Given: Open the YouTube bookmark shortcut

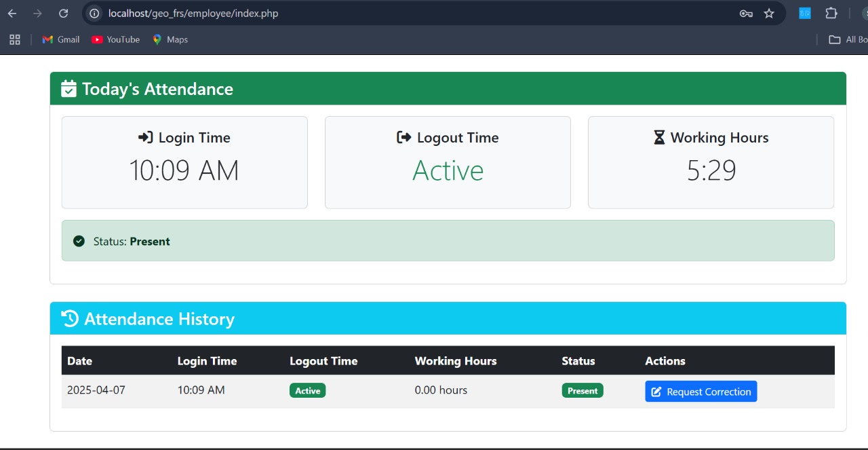Looking at the screenshot, I should tap(115, 39).
